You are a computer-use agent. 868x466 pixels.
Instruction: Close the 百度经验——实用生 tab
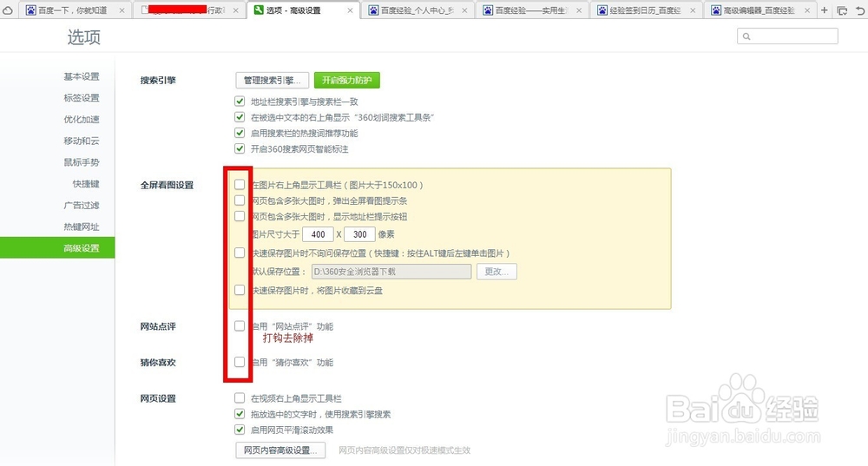coord(578,10)
